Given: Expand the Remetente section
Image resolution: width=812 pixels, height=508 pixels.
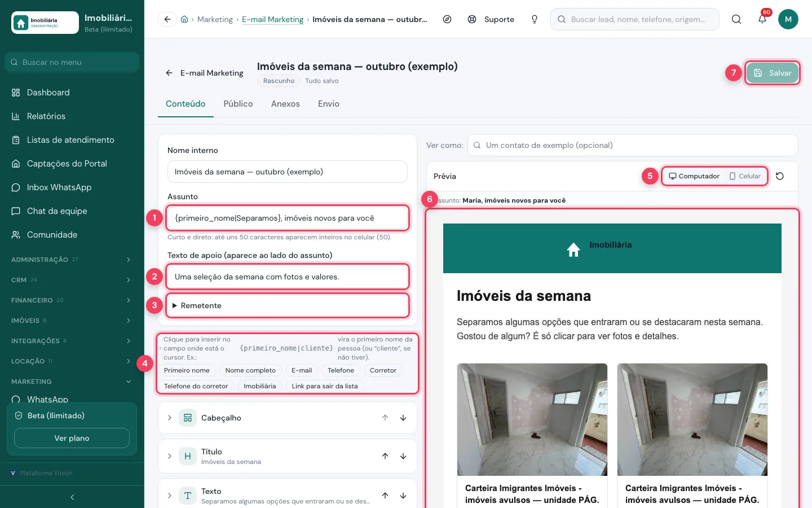Looking at the screenshot, I should coord(288,305).
